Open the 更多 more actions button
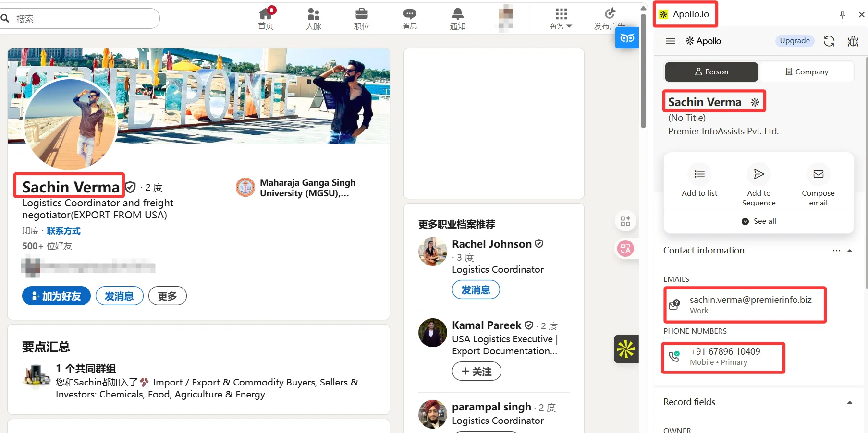 (168, 296)
